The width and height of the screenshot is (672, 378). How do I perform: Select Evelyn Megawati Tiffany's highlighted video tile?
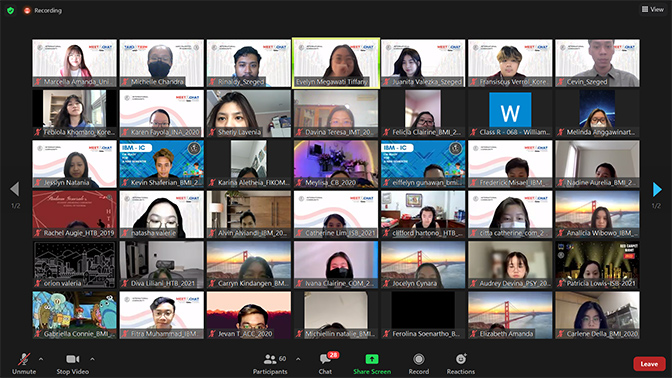(x=336, y=63)
